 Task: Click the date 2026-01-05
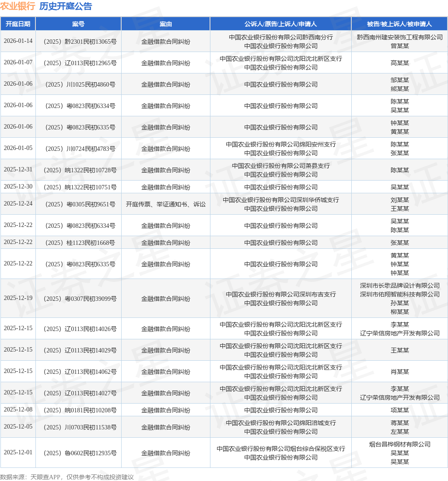(x=18, y=148)
